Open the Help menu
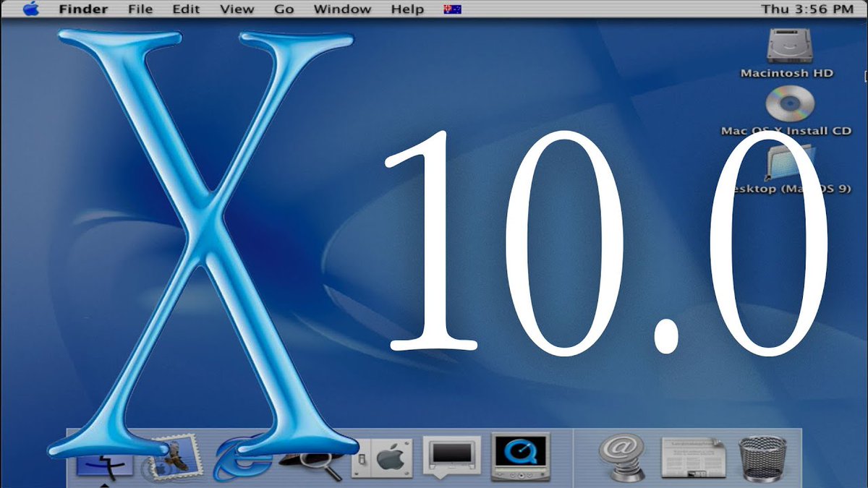This screenshot has width=868, height=488. tap(407, 9)
